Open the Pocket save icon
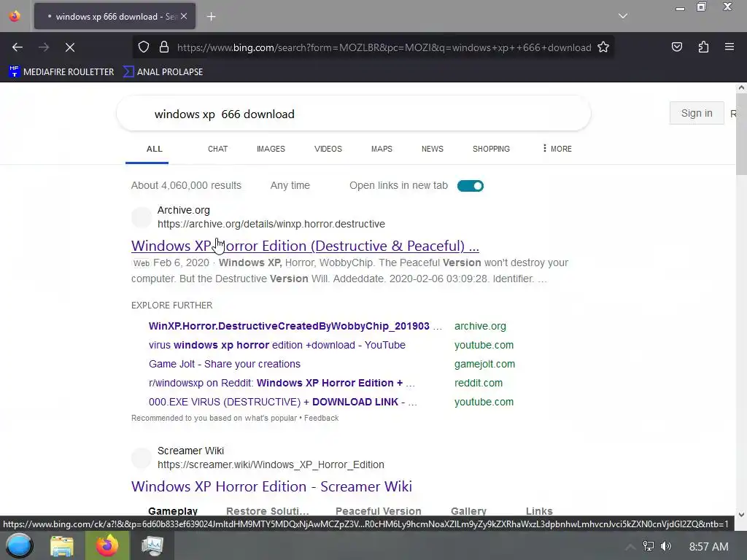 coord(676,47)
